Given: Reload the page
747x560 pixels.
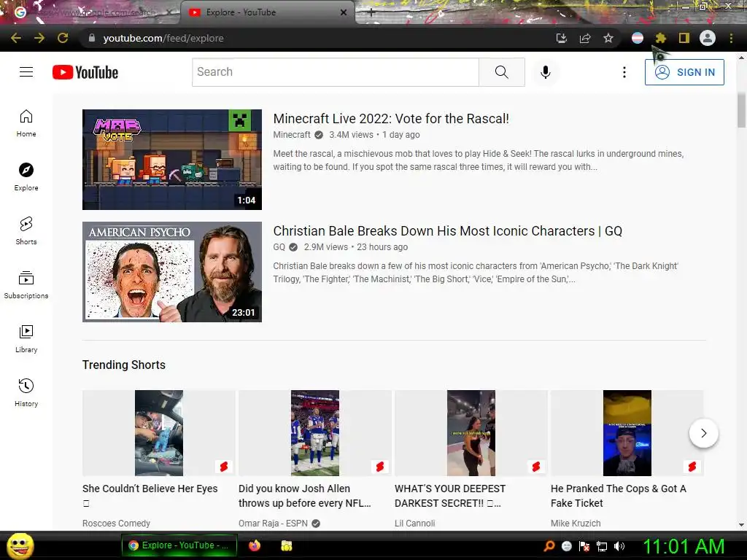Looking at the screenshot, I should point(63,38).
